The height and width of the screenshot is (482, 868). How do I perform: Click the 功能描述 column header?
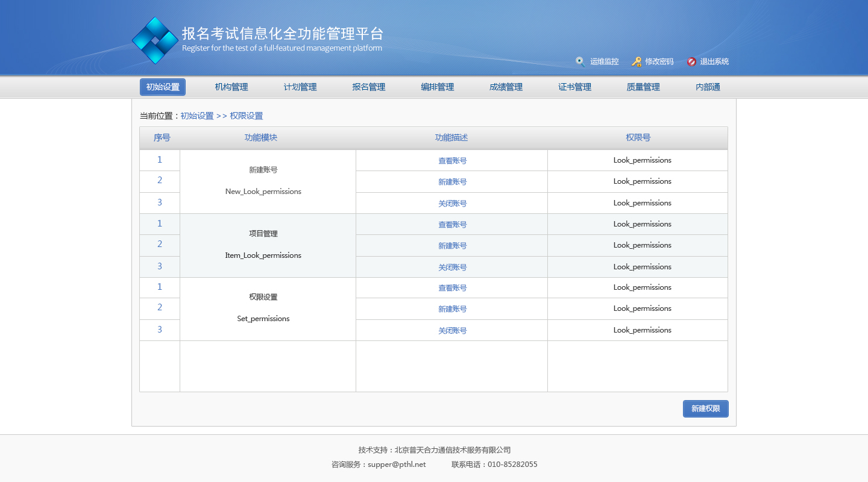tap(451, 137)
